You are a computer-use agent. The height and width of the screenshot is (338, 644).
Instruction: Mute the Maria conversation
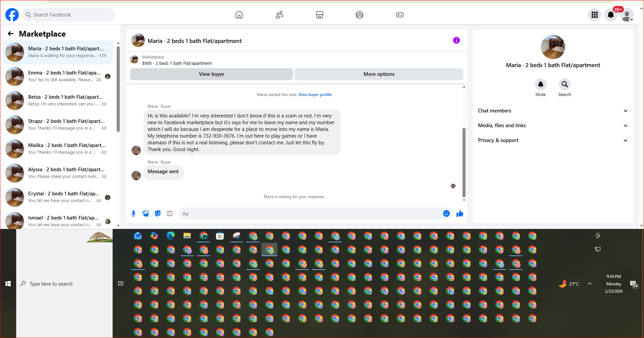(541, 84)
